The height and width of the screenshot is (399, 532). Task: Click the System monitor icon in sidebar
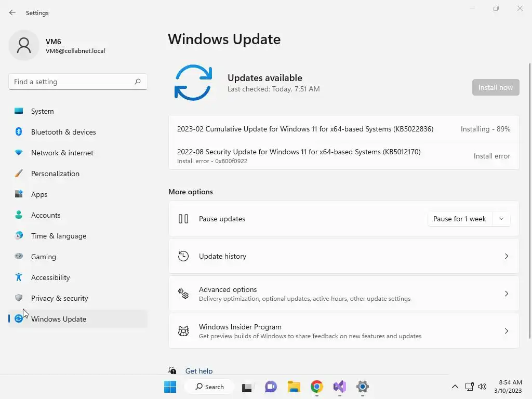click(19, 111)
